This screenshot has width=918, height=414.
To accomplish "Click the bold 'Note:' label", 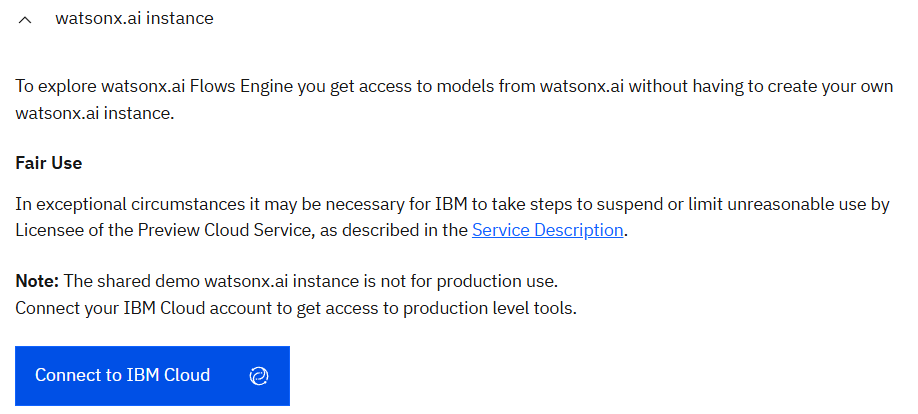I will [x=37, y=281].
